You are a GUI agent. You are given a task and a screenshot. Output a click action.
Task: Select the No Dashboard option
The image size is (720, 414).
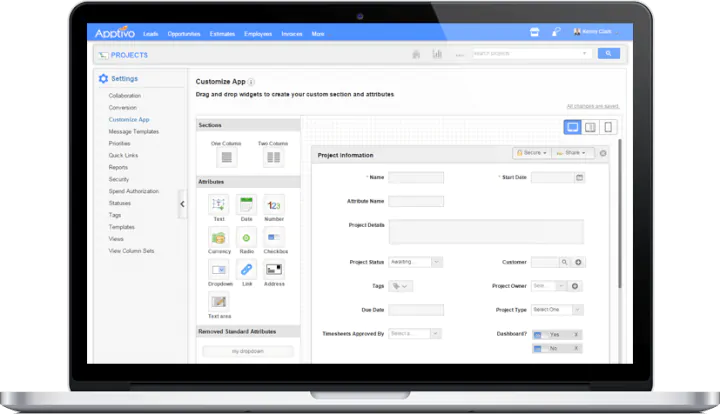tap(557, 348)
